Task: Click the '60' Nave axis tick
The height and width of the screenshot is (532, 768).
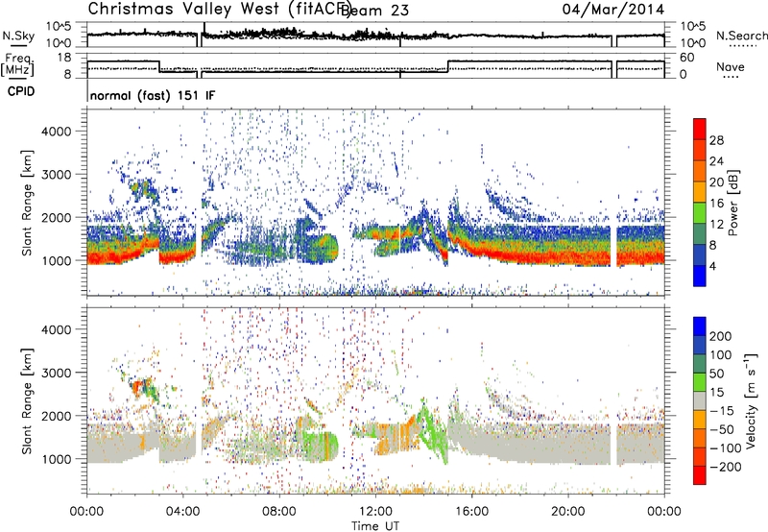Action: [x=687, y=58]
